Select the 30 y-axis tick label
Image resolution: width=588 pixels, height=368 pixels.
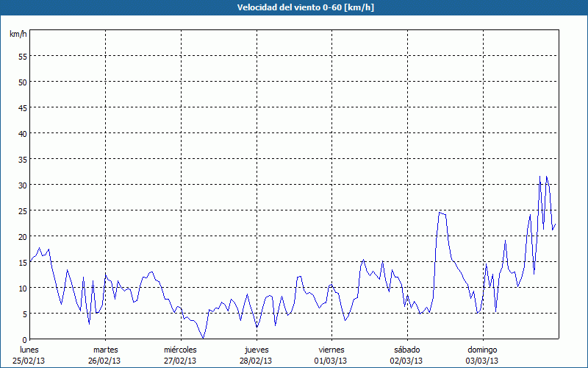[22, 185]
